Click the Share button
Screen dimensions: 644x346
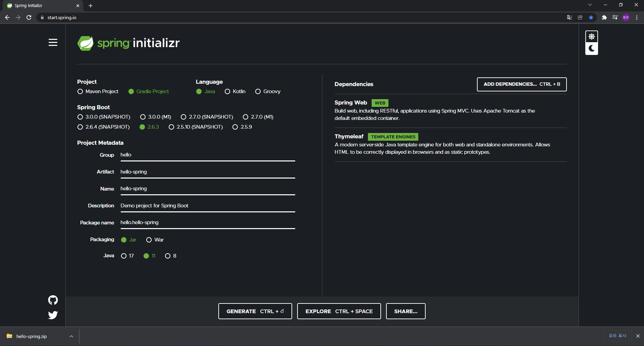[406, 311]
